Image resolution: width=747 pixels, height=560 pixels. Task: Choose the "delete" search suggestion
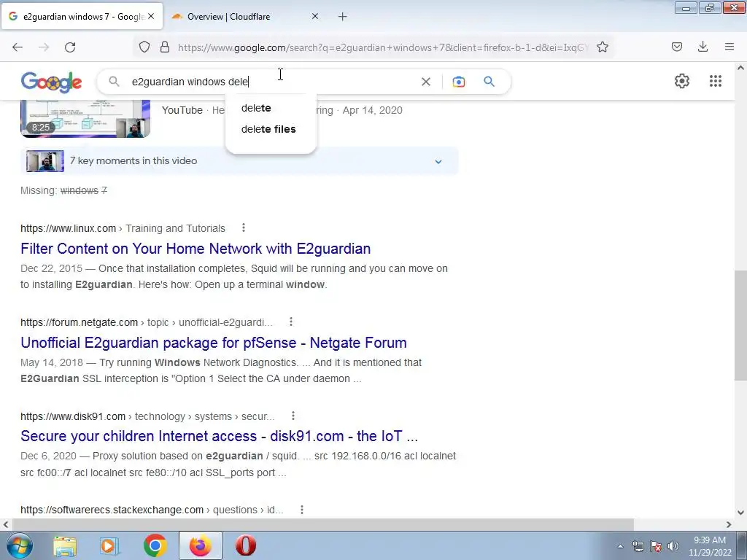pos(256,108)
